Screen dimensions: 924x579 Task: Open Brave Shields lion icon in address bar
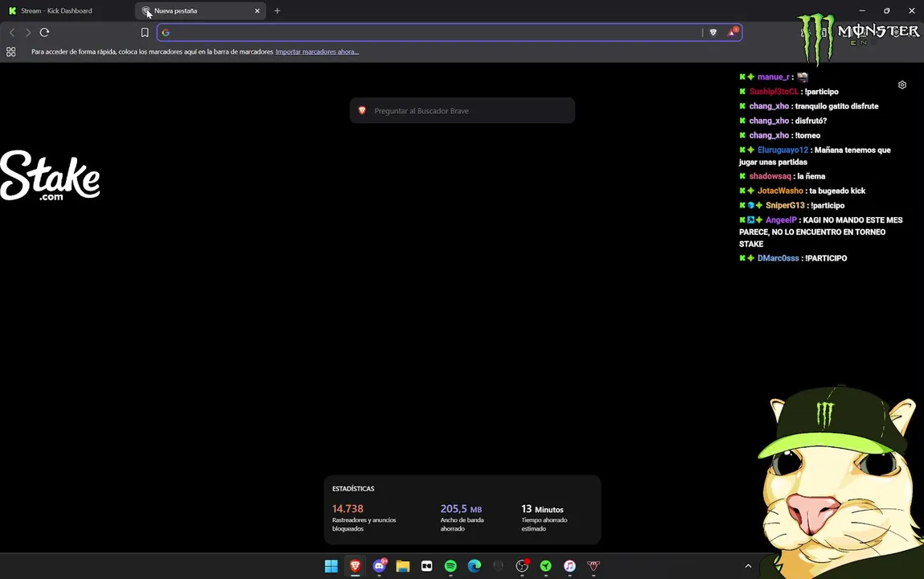pyautogui.click(x=713, y=32)
